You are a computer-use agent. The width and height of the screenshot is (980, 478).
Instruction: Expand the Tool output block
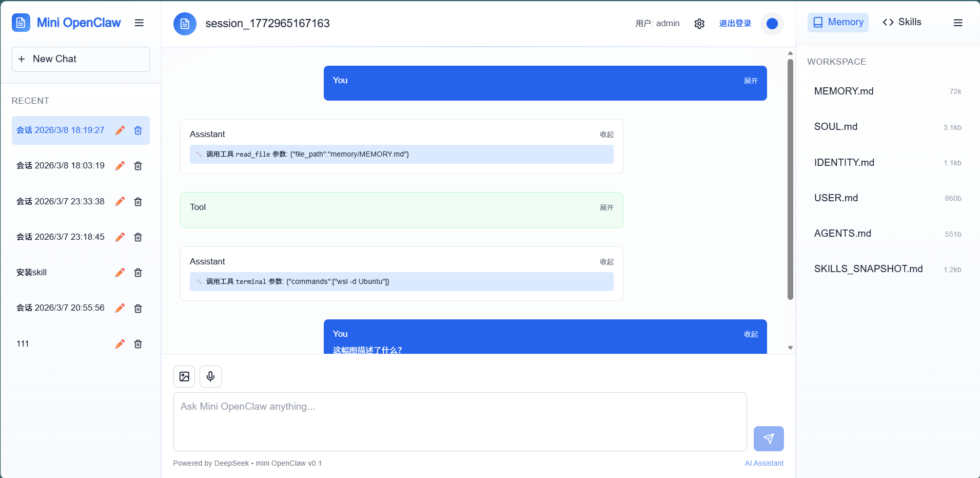(x=606, y=207)
